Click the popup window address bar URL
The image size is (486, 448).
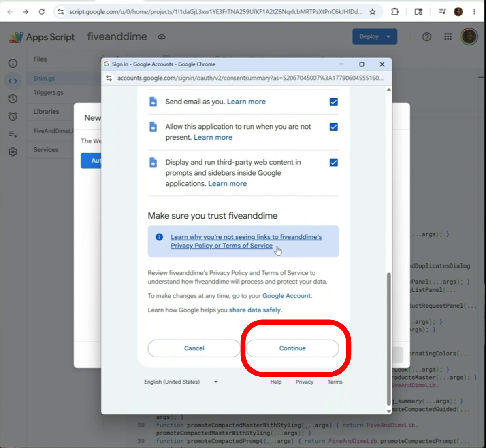(x=250, y=78)
